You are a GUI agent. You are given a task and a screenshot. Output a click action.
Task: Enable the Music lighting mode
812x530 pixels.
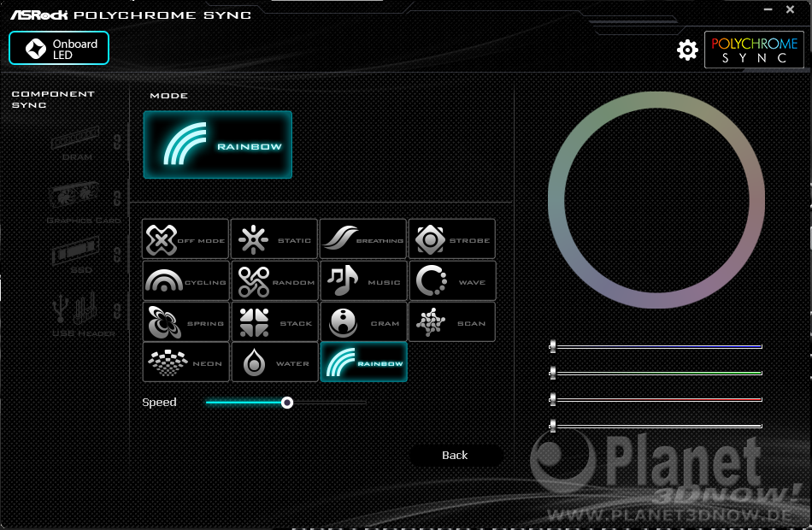point(363,280)
